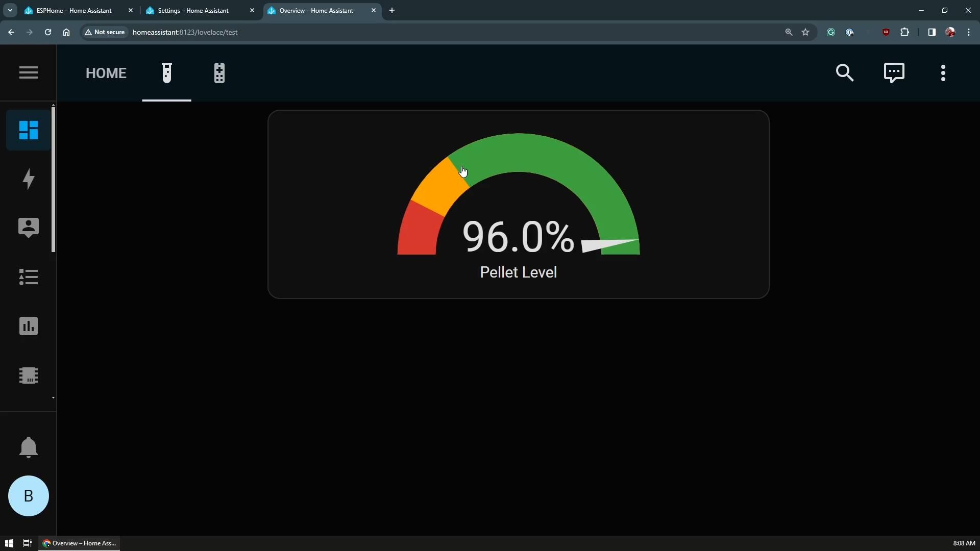Image resolution: width=980 pixels, height=551 pixels.
Task: Select the remote control view tab
Action: click(x=219, y=73)
